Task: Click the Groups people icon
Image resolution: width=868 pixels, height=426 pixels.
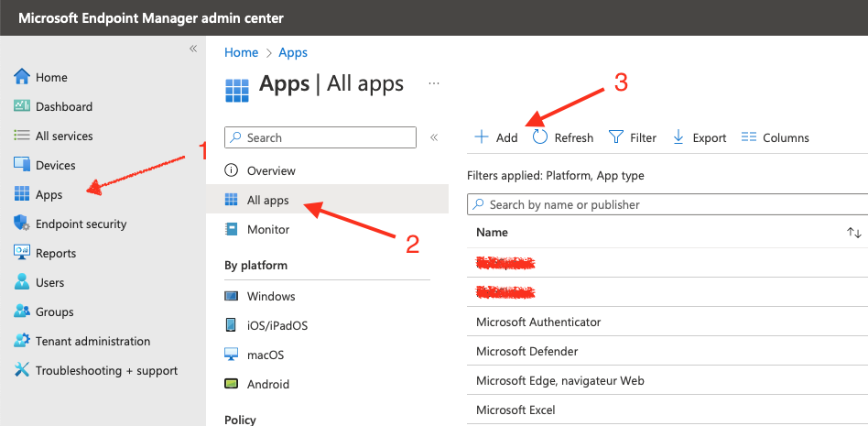Action: pos(22,311)
